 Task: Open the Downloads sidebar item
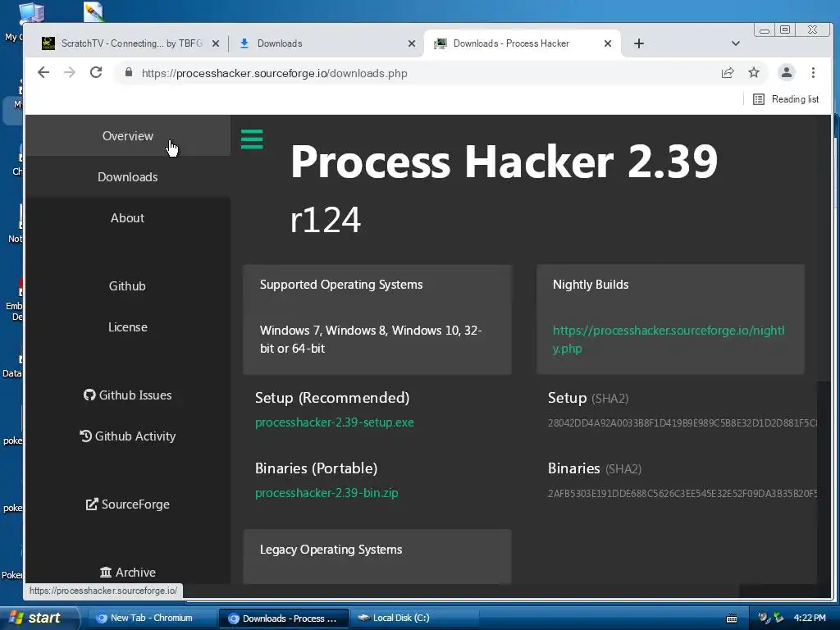[x=127, y=177]
